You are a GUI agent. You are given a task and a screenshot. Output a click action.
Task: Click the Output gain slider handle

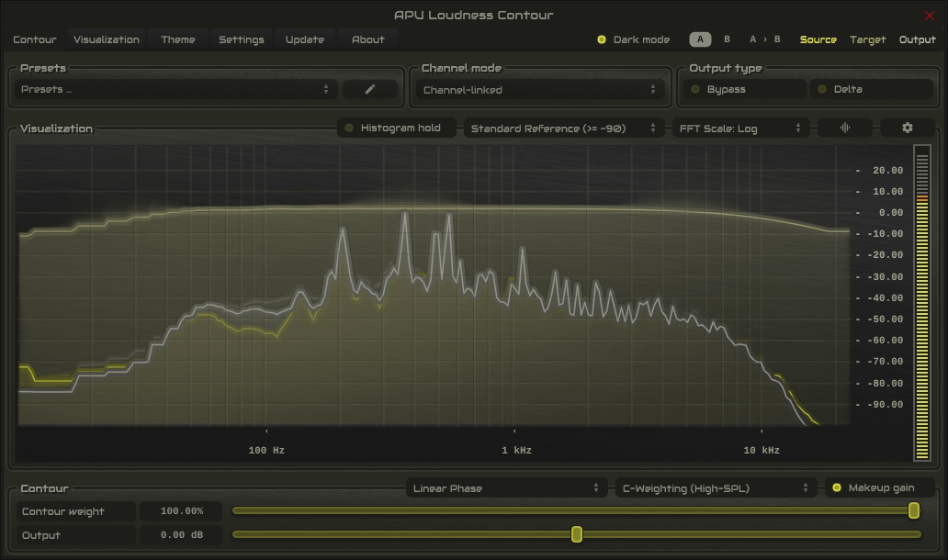point(577,534)
